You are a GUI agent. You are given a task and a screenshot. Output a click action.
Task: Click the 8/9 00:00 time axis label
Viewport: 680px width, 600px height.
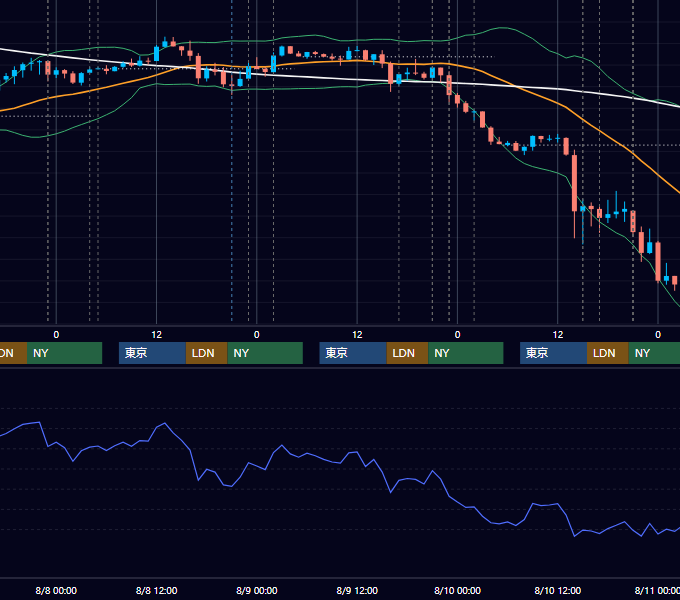coord(257,590)
